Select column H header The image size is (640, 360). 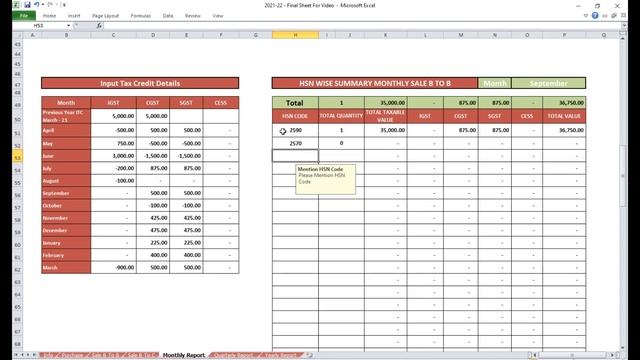click(x=295, y=35)
